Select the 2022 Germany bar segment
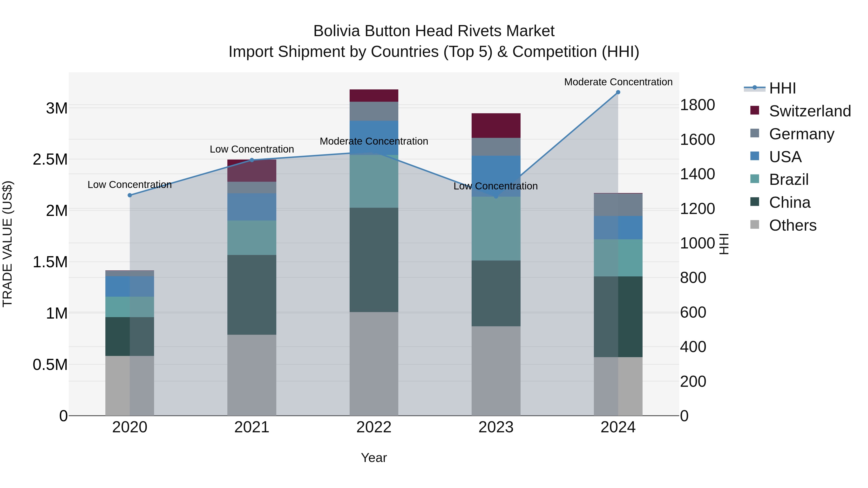Screen dimensions: 868x488 pyautogui.click(x=374, y=112)
